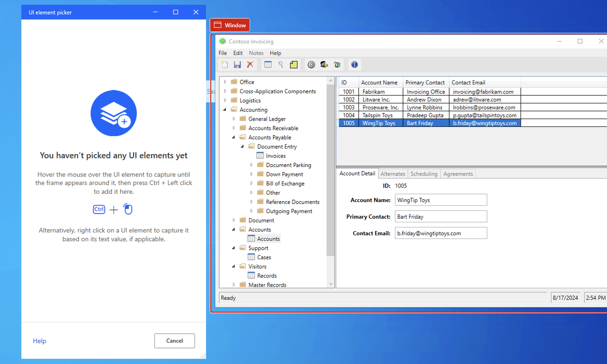Click the yellow sticky note icon
The image size is (607, 364).
[x=294, y=65]
